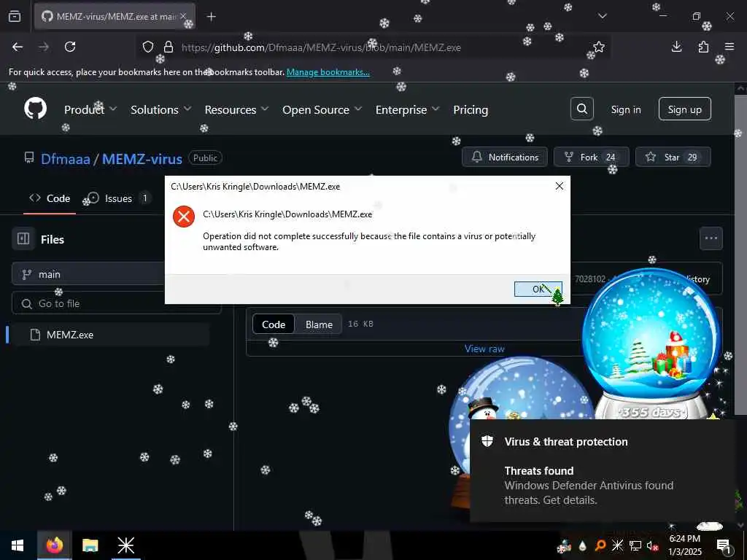This screenshot has height=560, width=747.
Task: Star the MEMZ-virus repository
Action: click(x=673, y=157)
